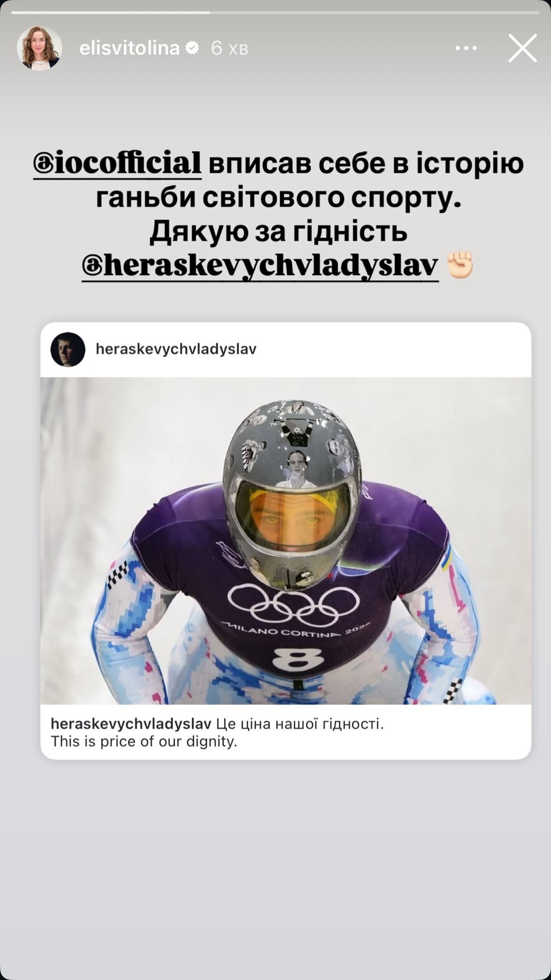Close the story with the X icon

coord(522,48)
